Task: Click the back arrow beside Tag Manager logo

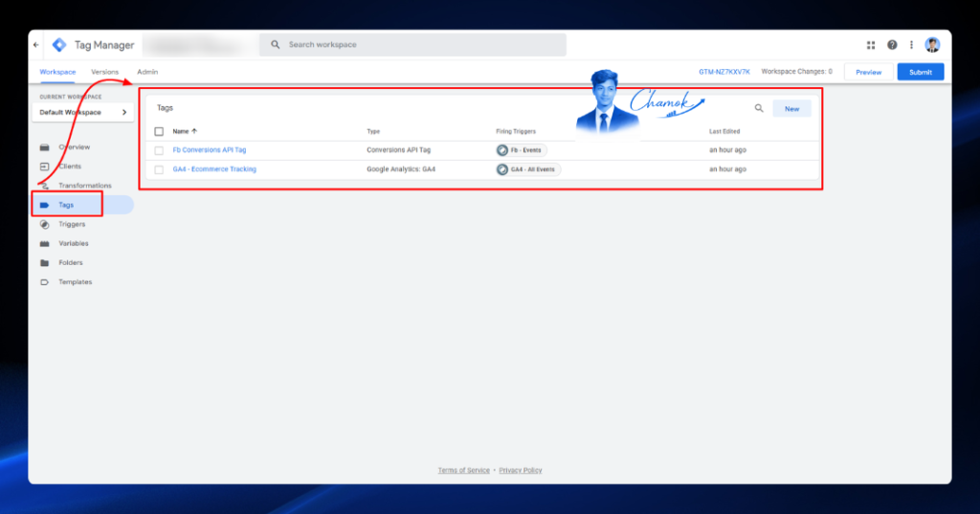Action: point(36,45)
